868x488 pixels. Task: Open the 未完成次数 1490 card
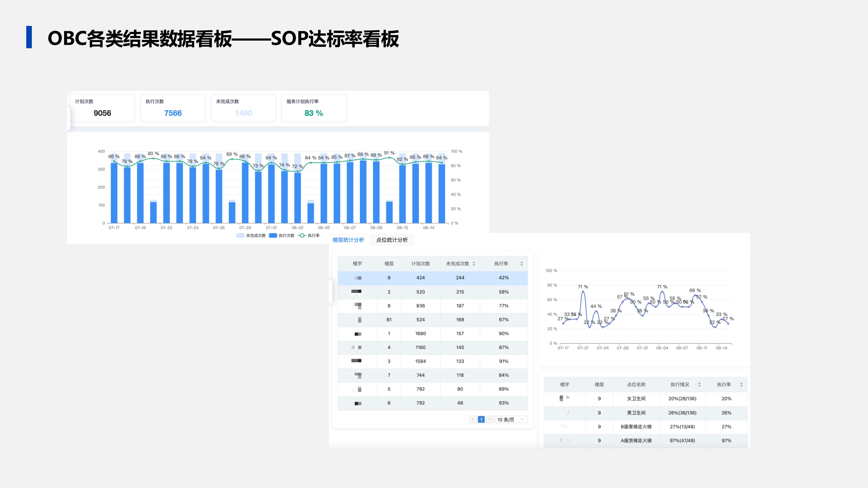244,108
